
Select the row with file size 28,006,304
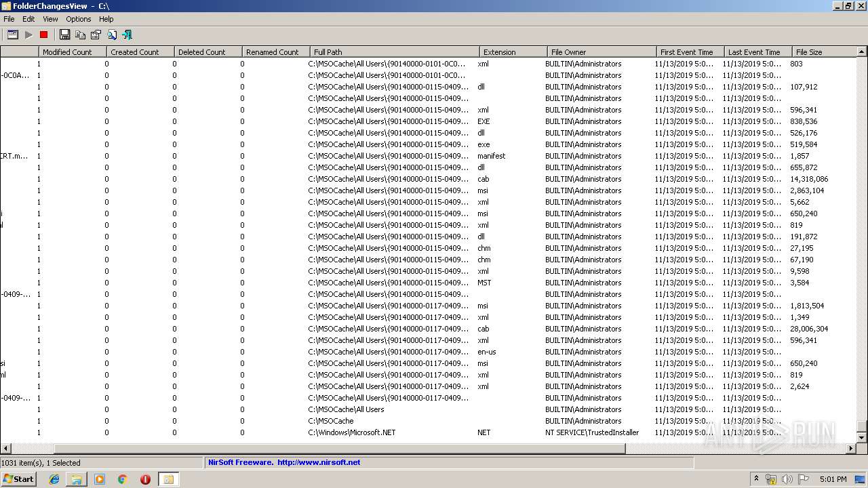(429, 329)
